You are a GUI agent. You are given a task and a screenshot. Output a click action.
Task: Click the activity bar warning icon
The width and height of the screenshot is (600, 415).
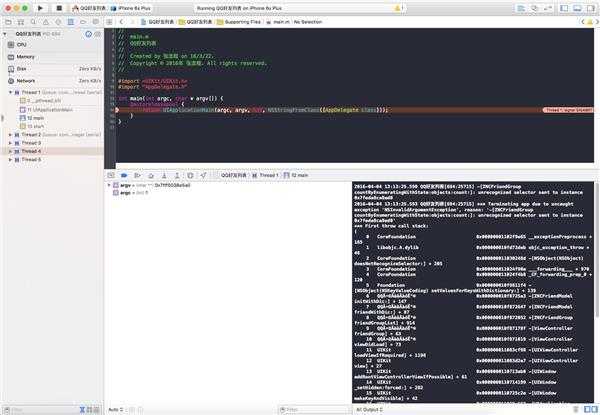[x=397, y=8]
